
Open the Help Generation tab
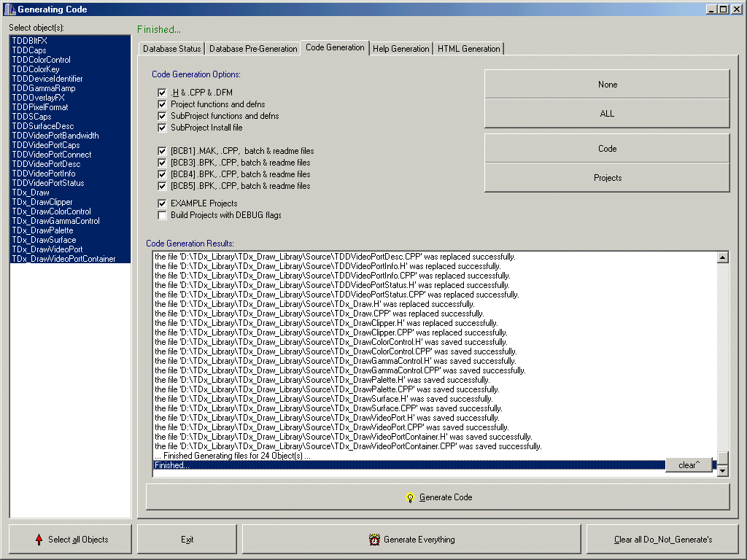[400, 49]
